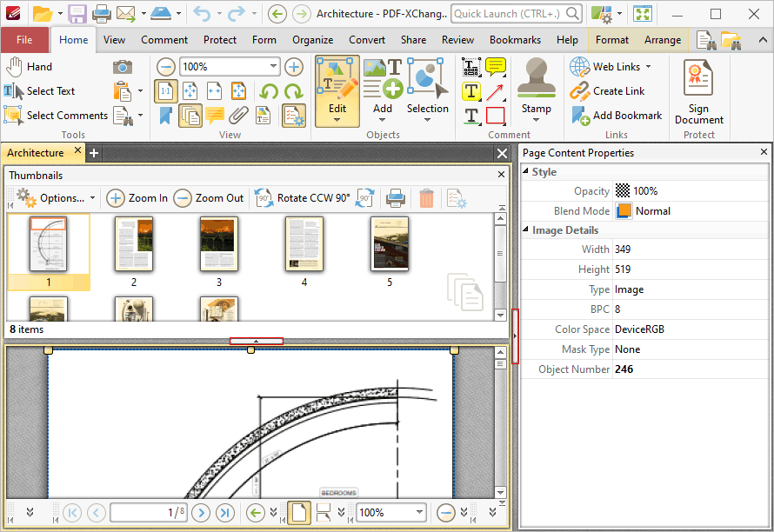Open the Selection dropdown
This screenshot has height=532, width=774.
pos(428,119)
